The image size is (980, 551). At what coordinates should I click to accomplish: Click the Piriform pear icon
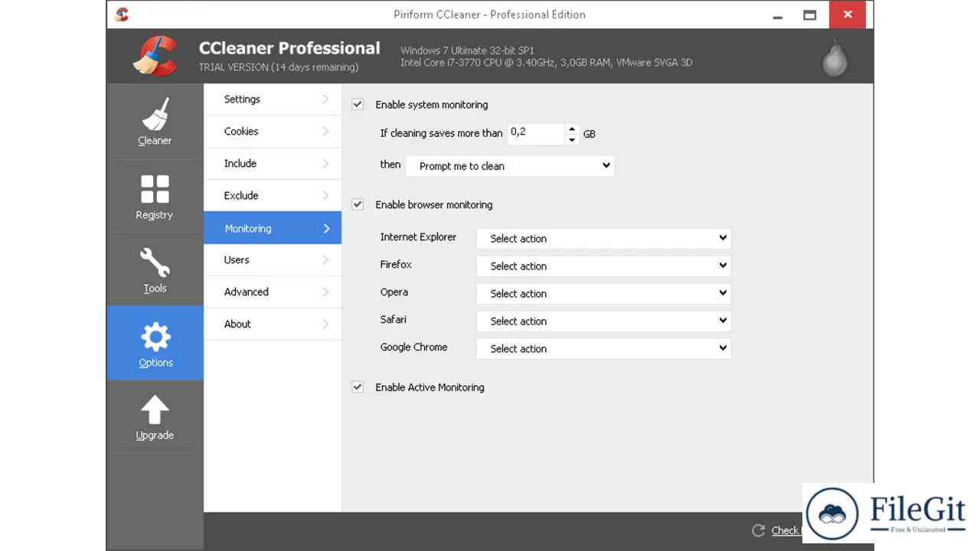pyautogui.click(x=835, y=57)
